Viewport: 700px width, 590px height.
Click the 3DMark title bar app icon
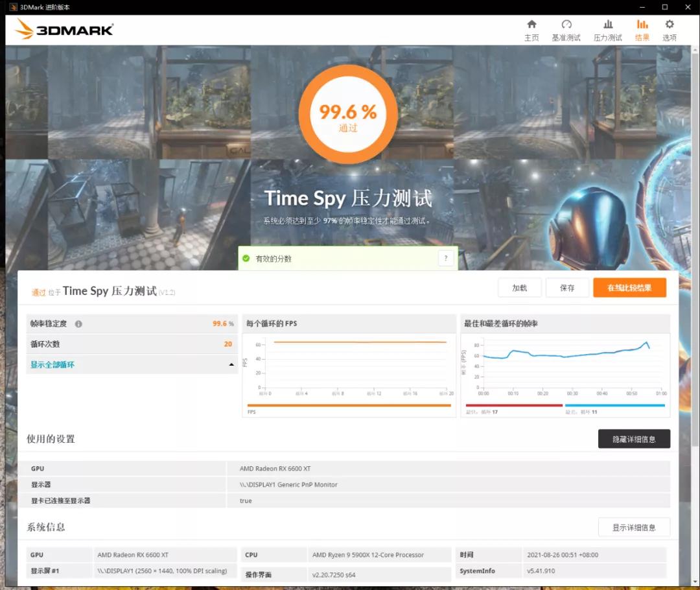[14, 6]
